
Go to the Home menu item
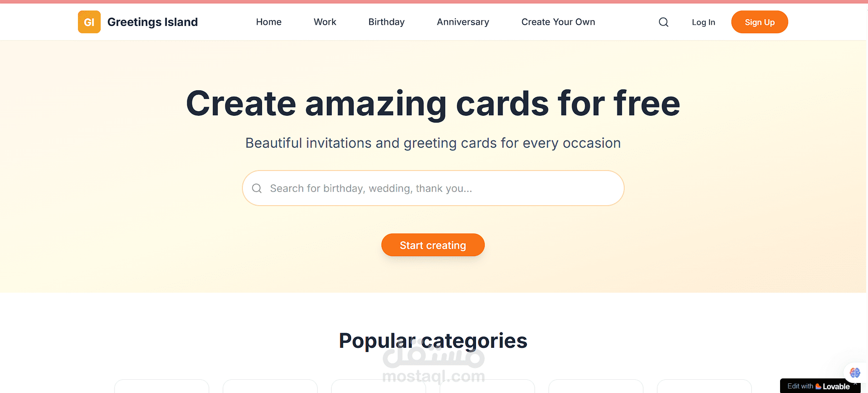tap(269, 22)
